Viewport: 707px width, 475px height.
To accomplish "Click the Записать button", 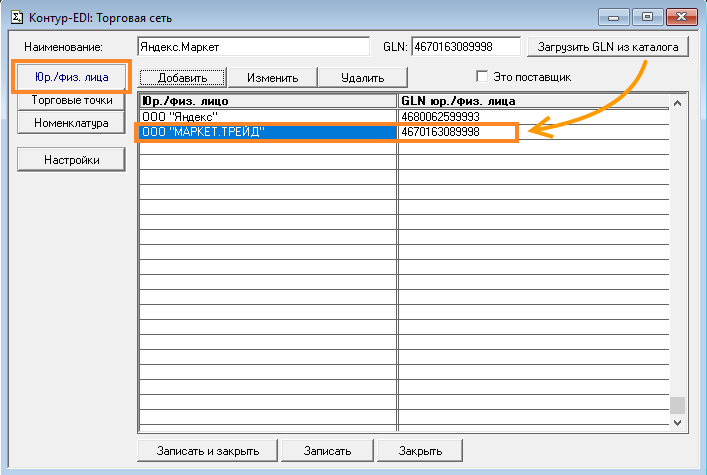I will pyautogui.click(x=327, y=451).
